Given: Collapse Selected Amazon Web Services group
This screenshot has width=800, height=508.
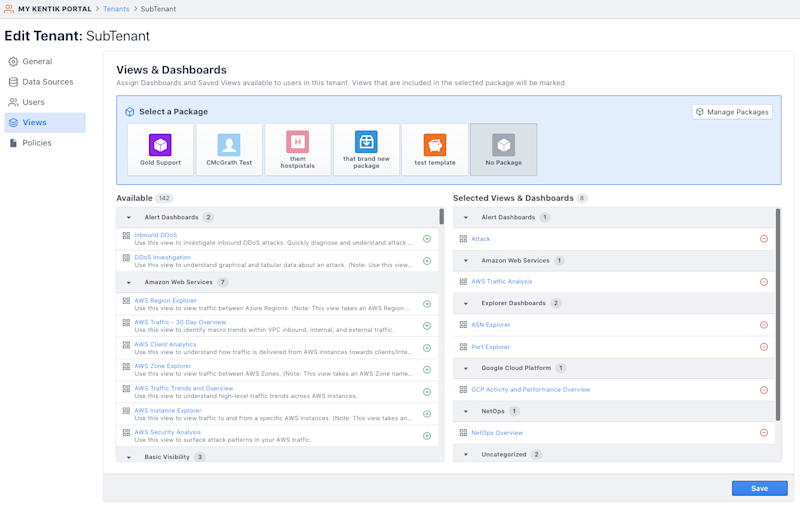Looking at the screenshot, I should tap(466, 261).
